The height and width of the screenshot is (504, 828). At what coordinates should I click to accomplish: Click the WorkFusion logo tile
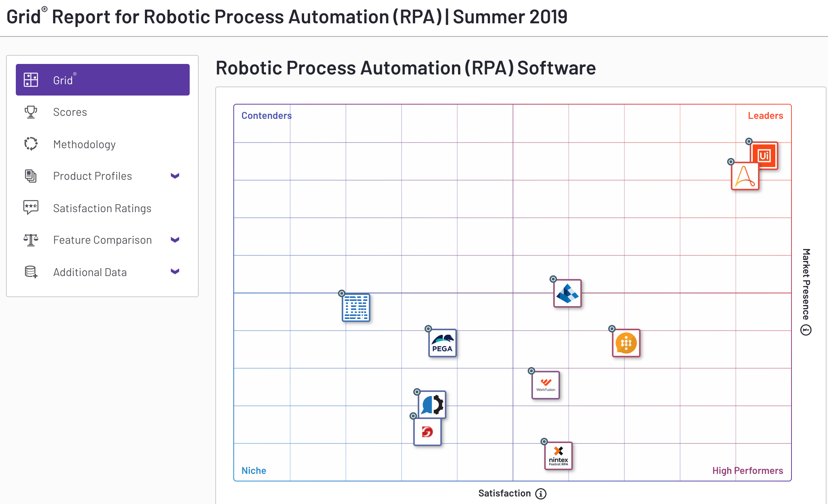point(545,385)
